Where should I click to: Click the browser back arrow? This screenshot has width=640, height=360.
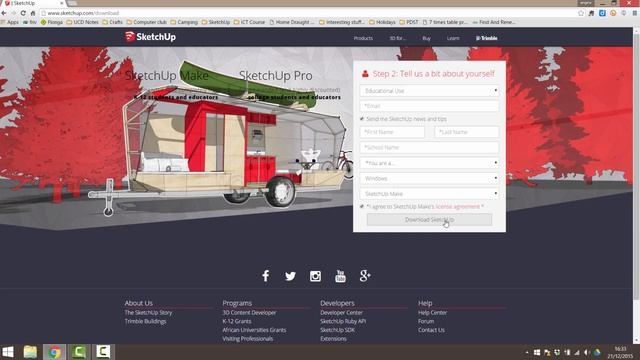point(4,13)
